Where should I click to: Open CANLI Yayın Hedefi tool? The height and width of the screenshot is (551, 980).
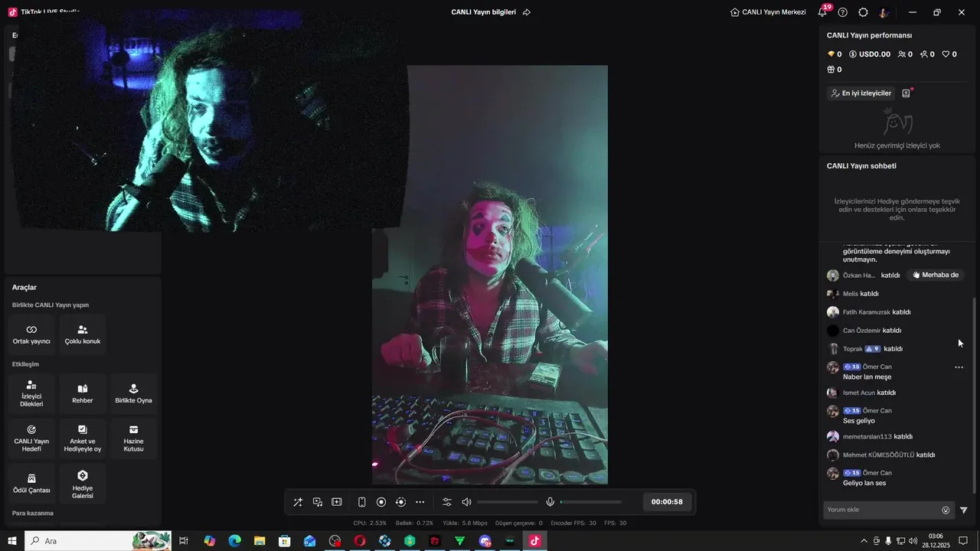(31, 438)
